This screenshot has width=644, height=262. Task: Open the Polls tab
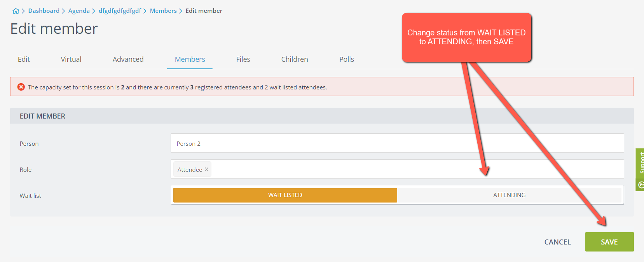[347, 59]
